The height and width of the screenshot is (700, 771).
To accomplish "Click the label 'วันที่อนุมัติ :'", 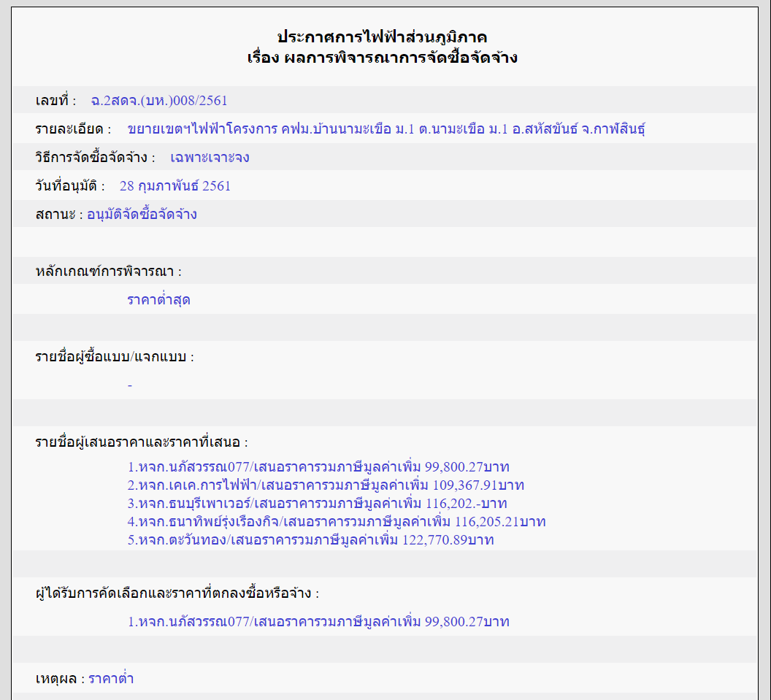I will [x=70, y=186].
